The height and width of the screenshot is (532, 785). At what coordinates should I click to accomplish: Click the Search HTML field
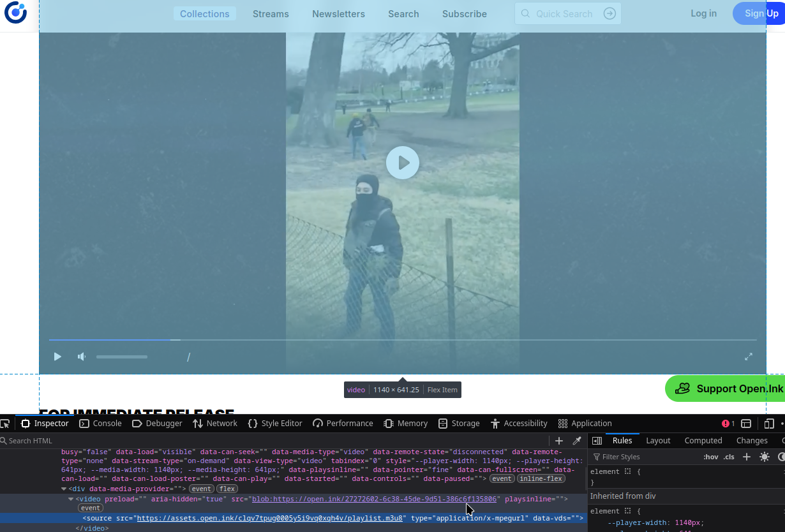pos(274,441)
